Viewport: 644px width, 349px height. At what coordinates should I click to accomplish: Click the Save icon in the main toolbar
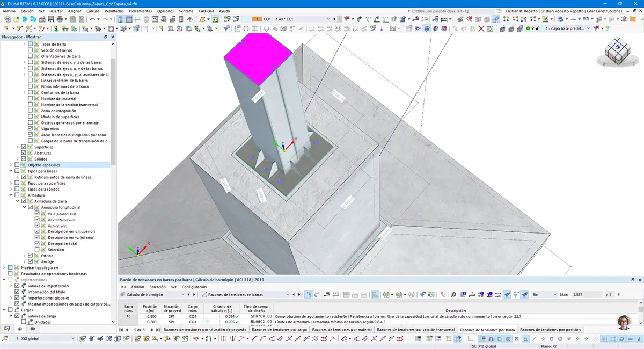click(51, 19)
